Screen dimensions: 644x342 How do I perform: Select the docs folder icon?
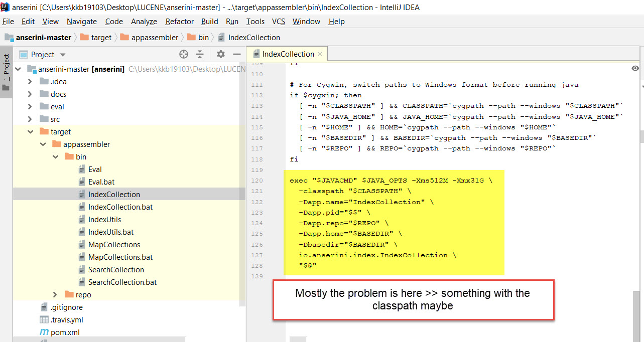(44, 94)
